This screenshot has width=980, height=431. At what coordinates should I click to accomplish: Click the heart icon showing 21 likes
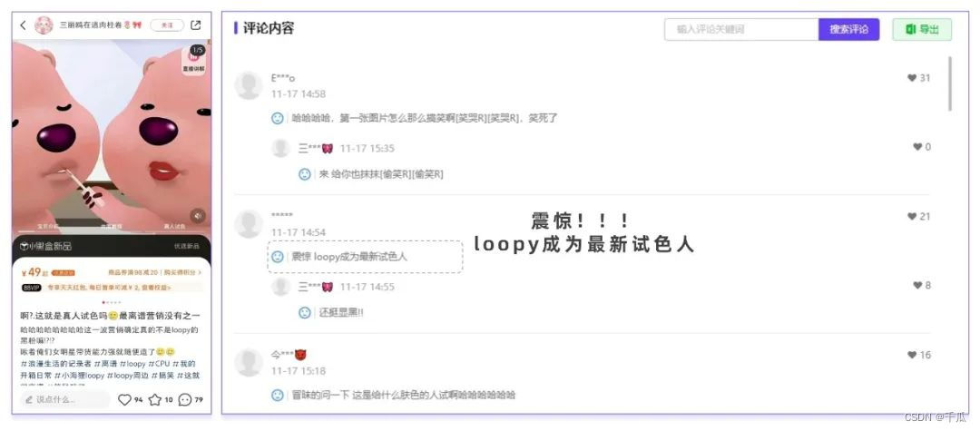(911, 216)
